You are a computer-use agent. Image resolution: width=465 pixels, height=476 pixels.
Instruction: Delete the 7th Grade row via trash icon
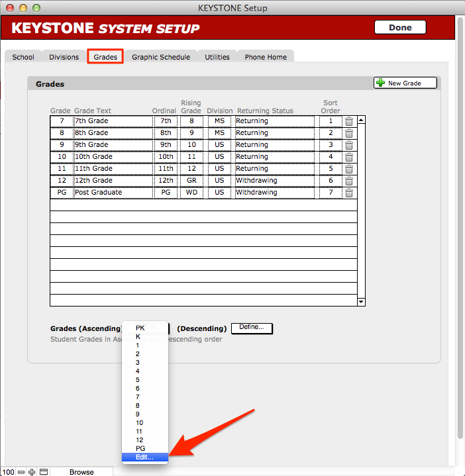point(349,121)
